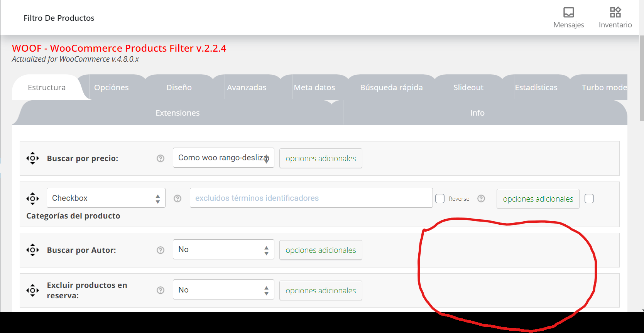644x333 pixels.
Task: Open the Info tab
Action: pyautogui.click(x=477, y=113)
